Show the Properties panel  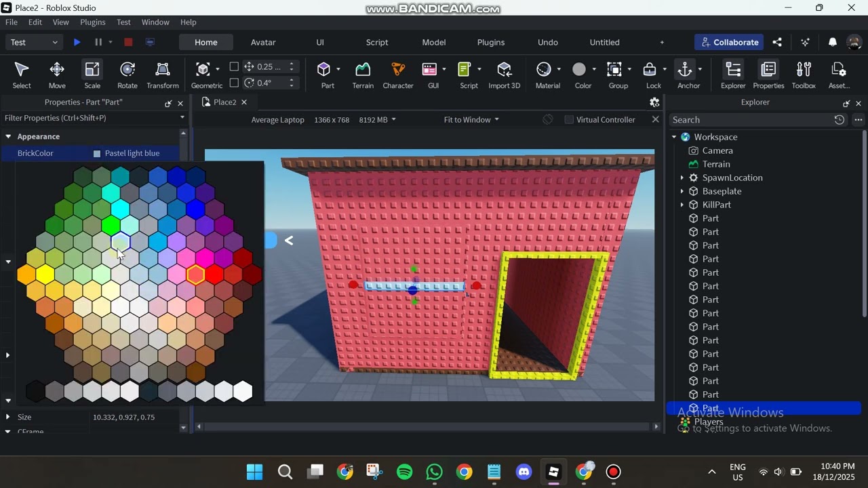click(768, 75)
